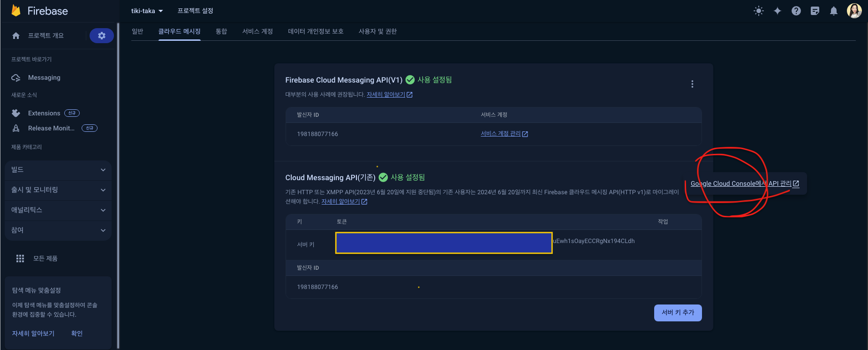Open project settings gear icon

(x=102, y=36)
